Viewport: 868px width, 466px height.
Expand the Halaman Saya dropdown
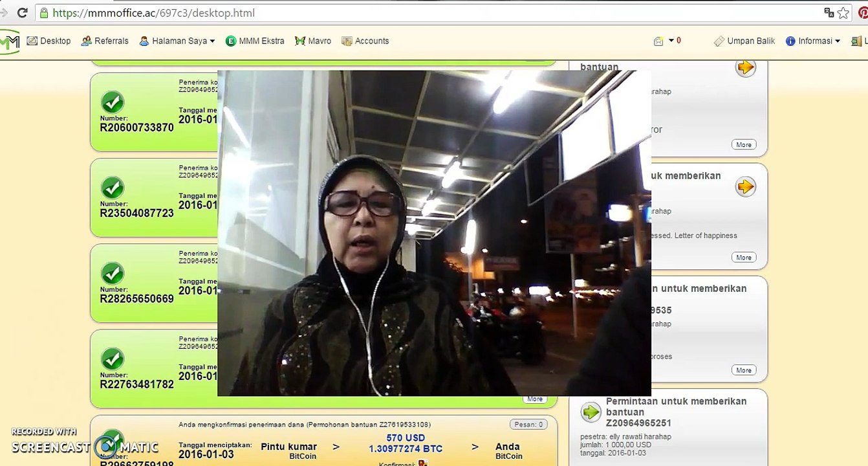click(177, 41)
